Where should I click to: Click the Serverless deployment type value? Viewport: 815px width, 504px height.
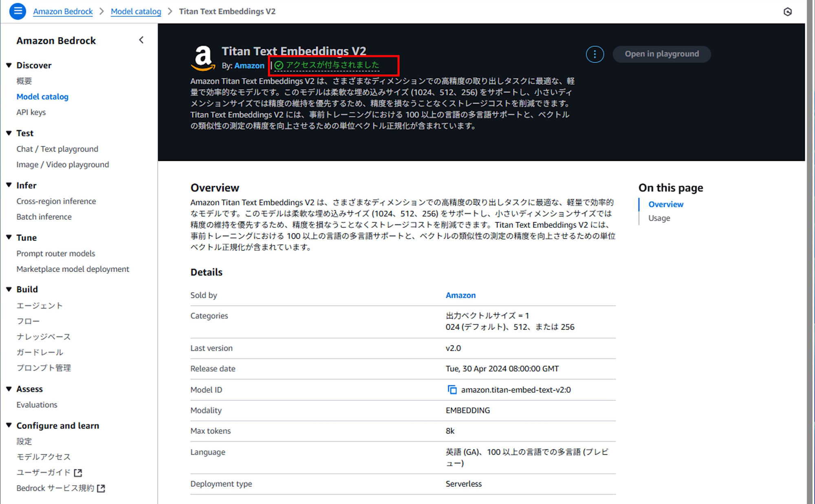point(463,484)
